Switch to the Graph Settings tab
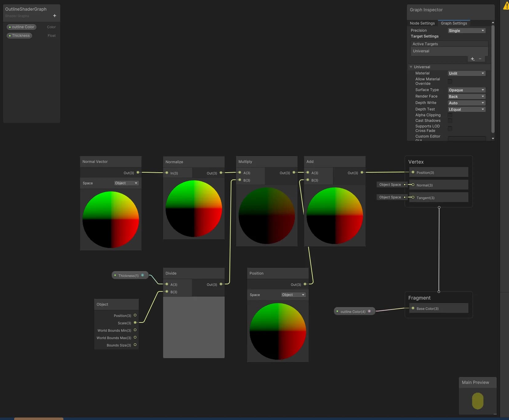The width and height of the screenshot is (509, 420). [454, 23]
